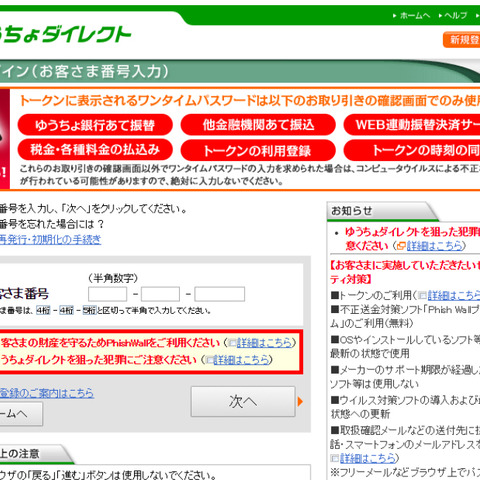This screenshot has height=480, width=480.
Task: Open 詳細はこちら link in お知らせ crime warning
Action: pyautogui.click(x=434, y=246)
